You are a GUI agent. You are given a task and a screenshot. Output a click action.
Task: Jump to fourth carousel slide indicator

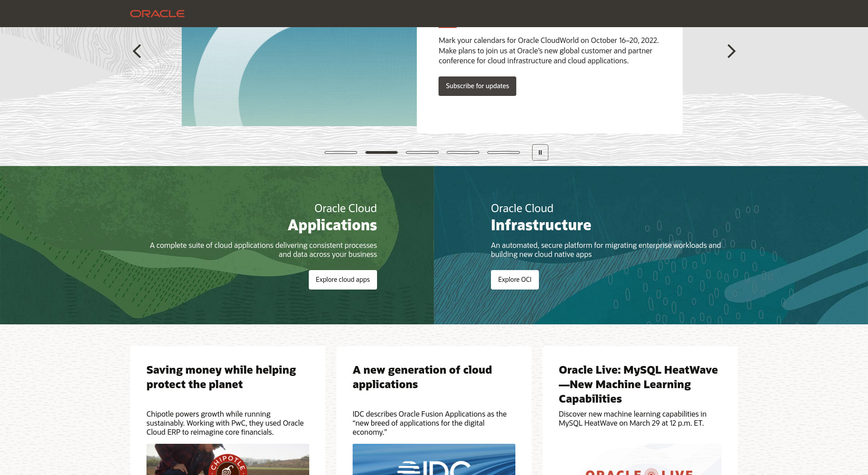coord(463,152)
